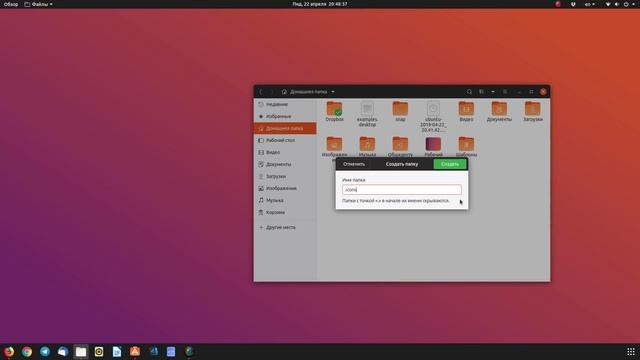The height and width of the screenshot is (360, 640).
Task: Open the clock and calendar in top bar
Action: tap(320, 4)
